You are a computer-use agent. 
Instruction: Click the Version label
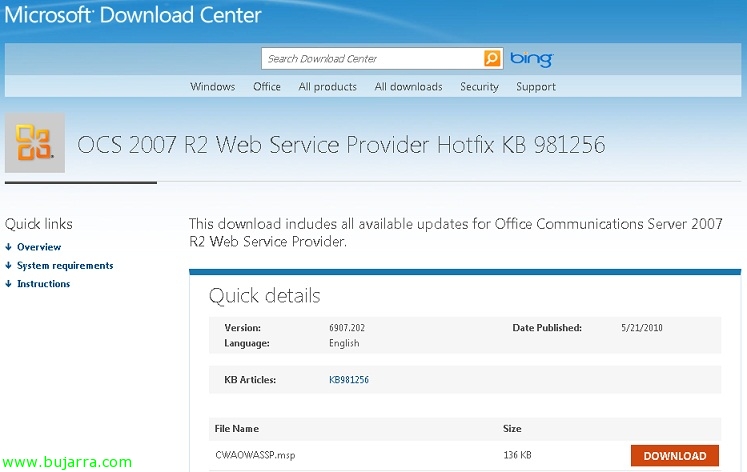242,328
